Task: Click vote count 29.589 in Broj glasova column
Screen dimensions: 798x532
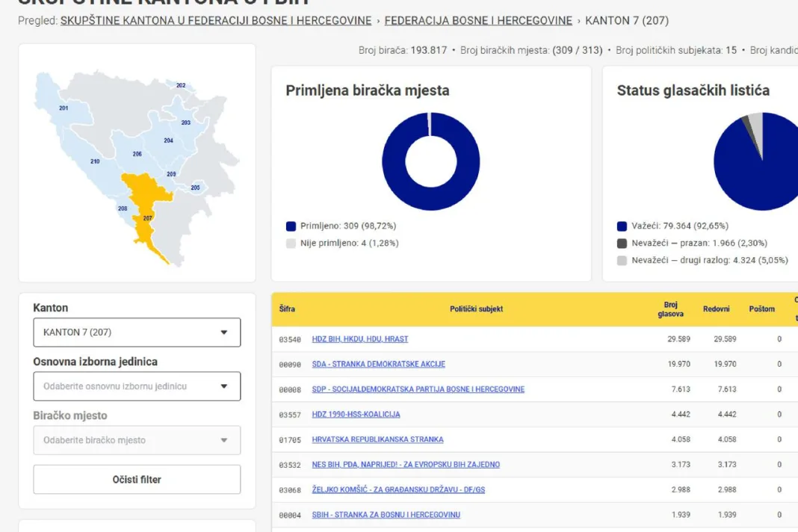Action: pyautogui.click(x=679, y=339)
